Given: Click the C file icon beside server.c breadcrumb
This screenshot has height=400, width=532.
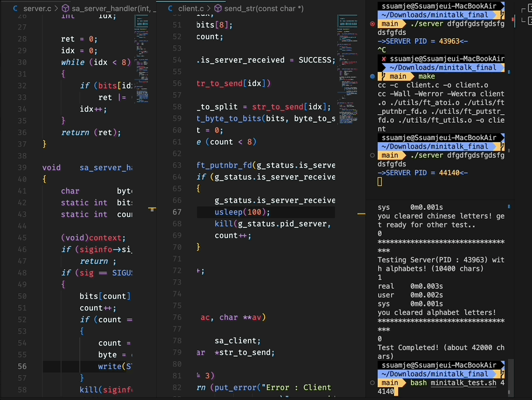Looking at the screenshot, I should [x=15, y=9].
